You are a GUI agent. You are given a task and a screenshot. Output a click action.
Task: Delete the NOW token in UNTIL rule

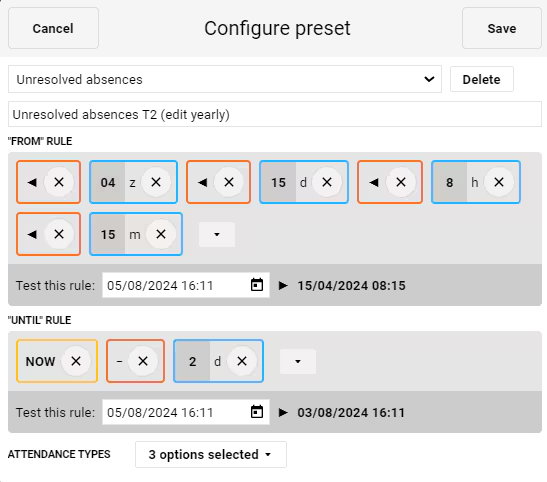76,361
